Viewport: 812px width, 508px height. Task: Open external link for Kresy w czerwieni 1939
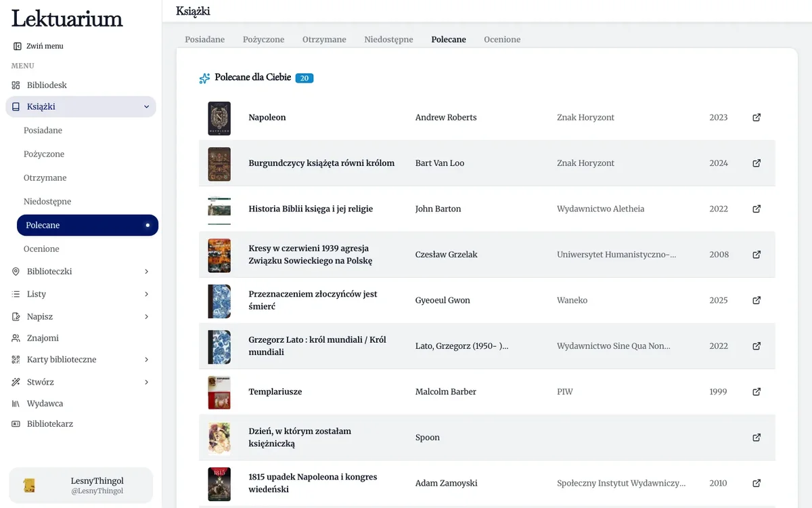757,255
